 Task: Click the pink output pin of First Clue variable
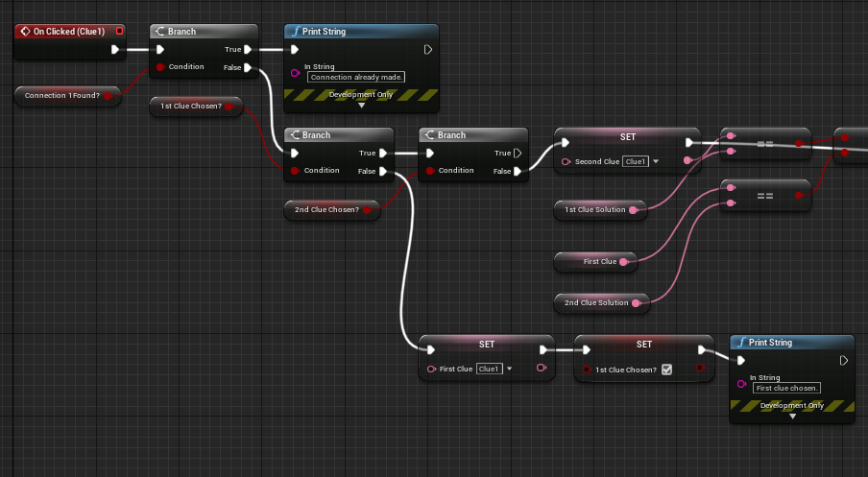click(x=625, y=261)
